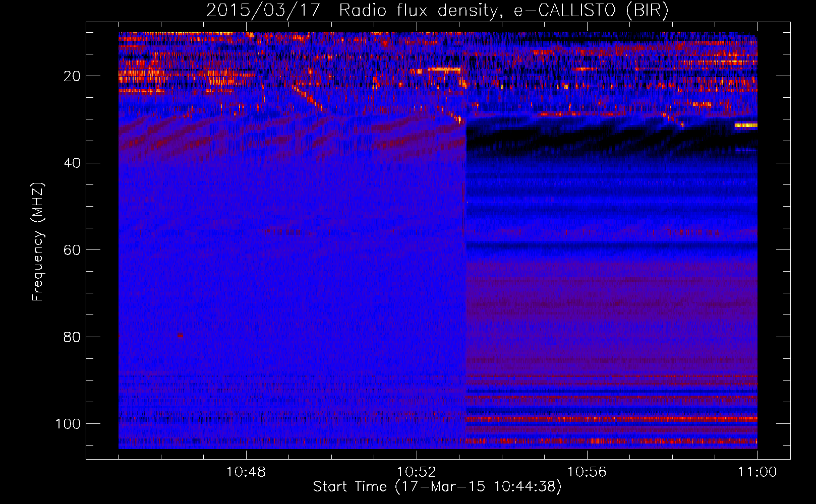Select the 80 frequency tick label
The width and height of the screenshot is (816, 504).
pyautogui.click(x=73, y=337)
